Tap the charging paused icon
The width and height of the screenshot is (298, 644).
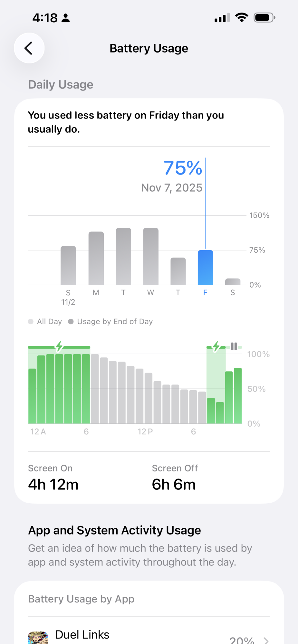pos(234,346)
